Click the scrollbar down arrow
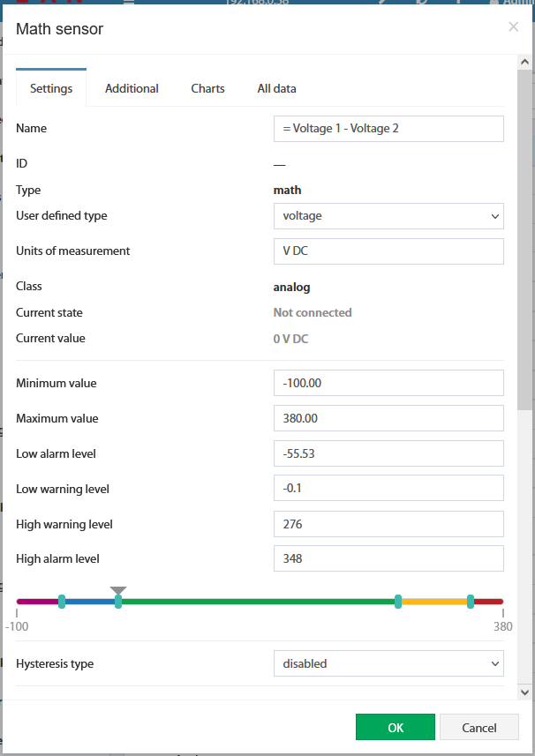The height and width of the screenshot is (756, 535). pos(524,692)
